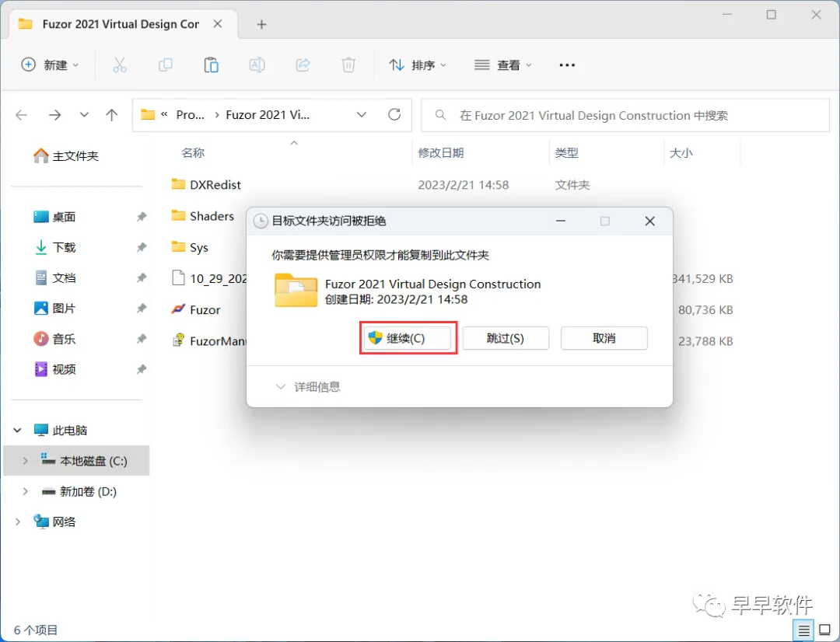This screenshot has height=642, width=840.
Task: Expand the address bar history dropdown
Action: (362, 115)
